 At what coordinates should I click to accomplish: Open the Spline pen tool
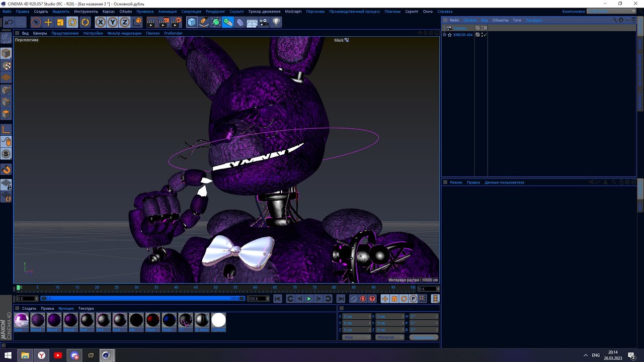(204, 22)
